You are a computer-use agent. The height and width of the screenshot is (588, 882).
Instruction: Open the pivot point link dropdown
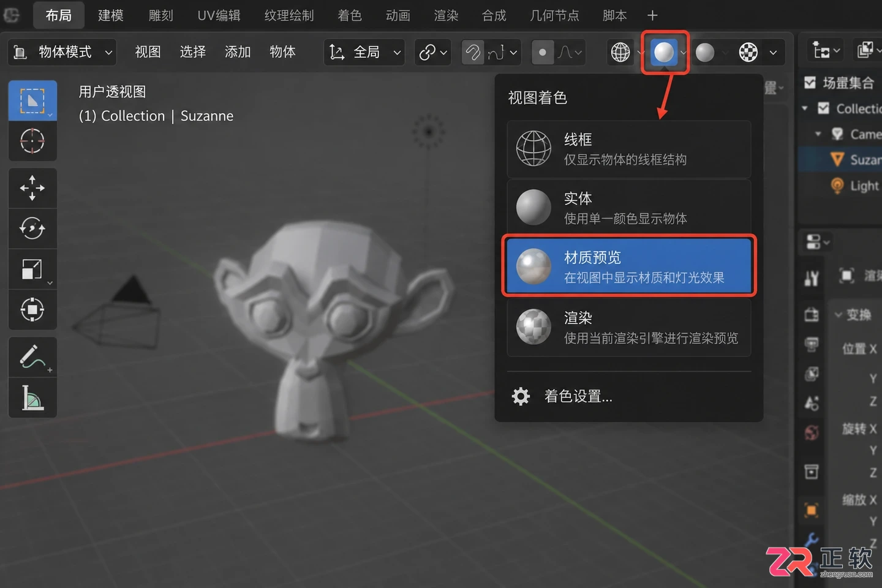[x=432, y=53]
